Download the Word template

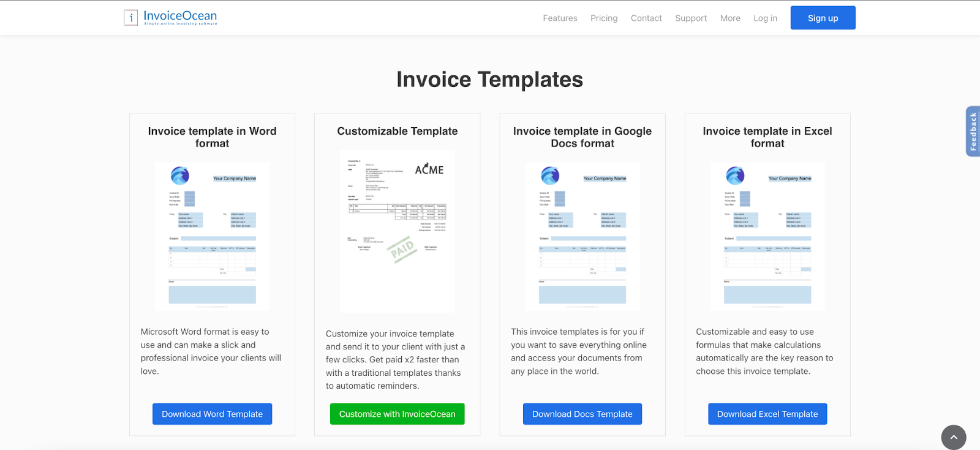[212, 414]
